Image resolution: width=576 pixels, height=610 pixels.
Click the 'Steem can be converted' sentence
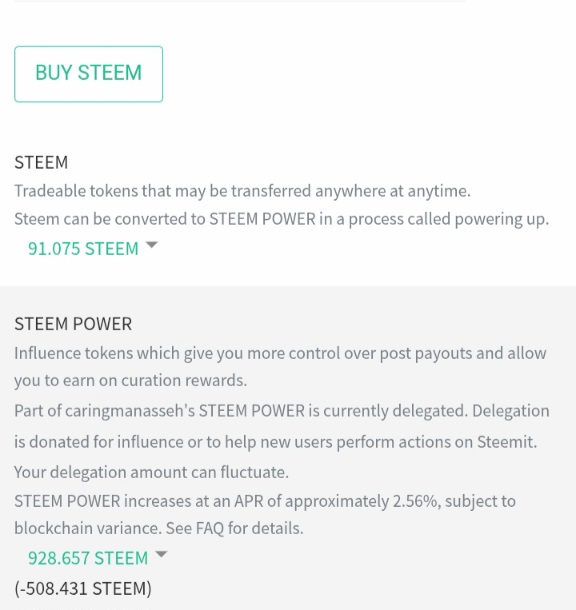[x=282, y=219]
